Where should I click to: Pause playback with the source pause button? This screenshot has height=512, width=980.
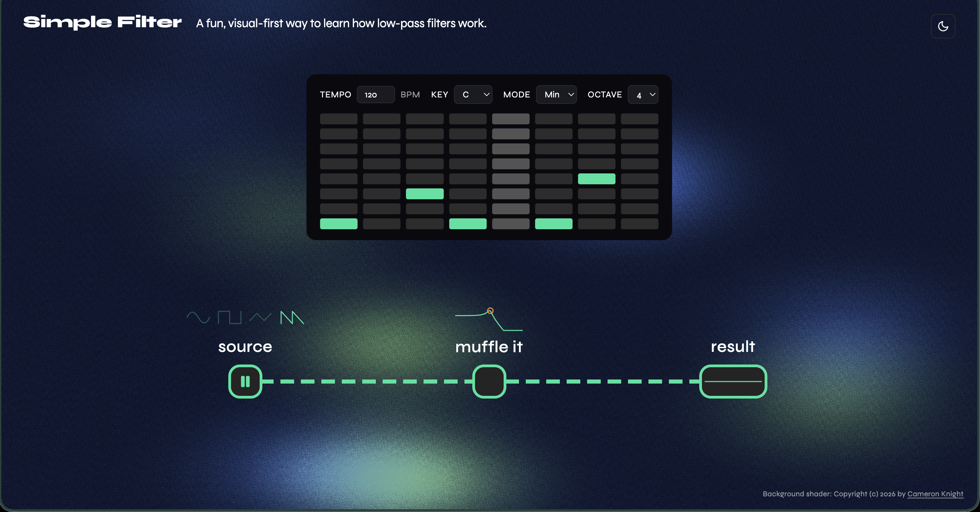245,381
